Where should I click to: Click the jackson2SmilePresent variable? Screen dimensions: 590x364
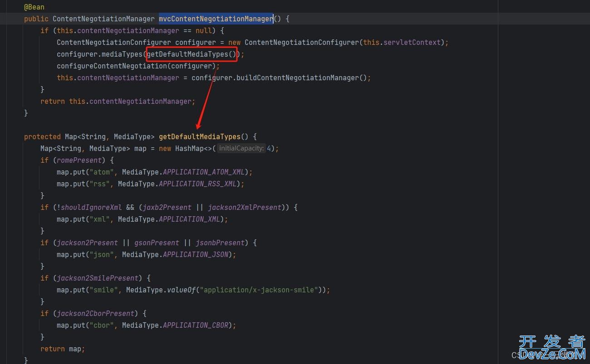point(98,278)
